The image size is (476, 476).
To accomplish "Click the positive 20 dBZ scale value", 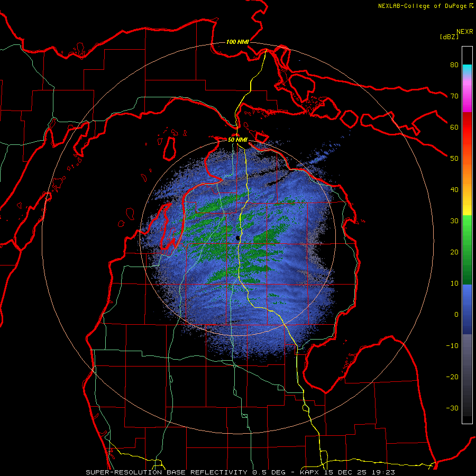I will point(454,252).
